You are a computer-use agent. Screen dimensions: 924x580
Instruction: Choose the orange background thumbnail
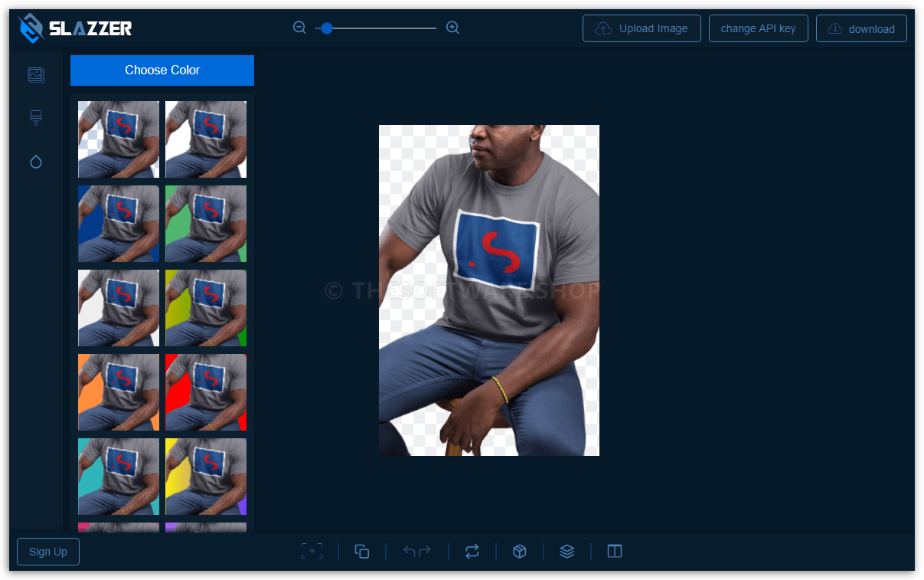click(119, 392)
